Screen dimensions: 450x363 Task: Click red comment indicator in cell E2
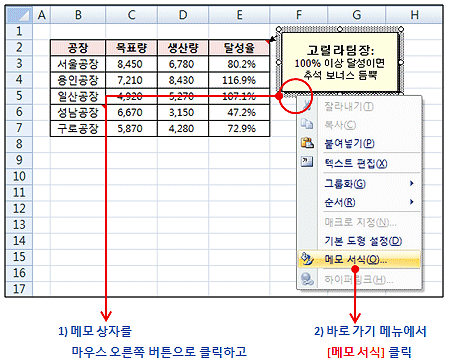[267, 41]
